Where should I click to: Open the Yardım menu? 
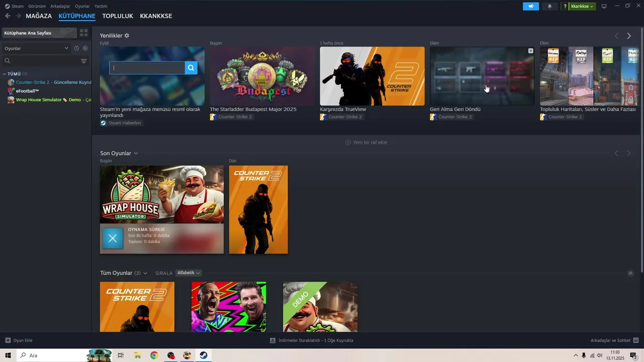pyautogui.click(x=101, y=6)
